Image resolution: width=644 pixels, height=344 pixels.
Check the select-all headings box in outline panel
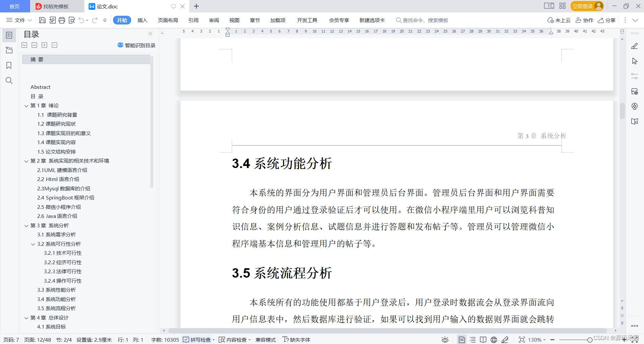[24, 45]
